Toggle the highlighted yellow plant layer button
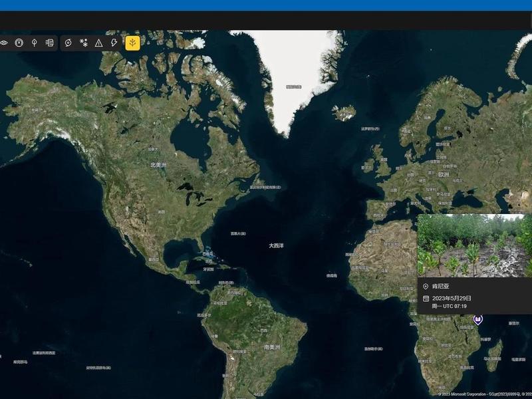532x399 pixels. (132, 43)
